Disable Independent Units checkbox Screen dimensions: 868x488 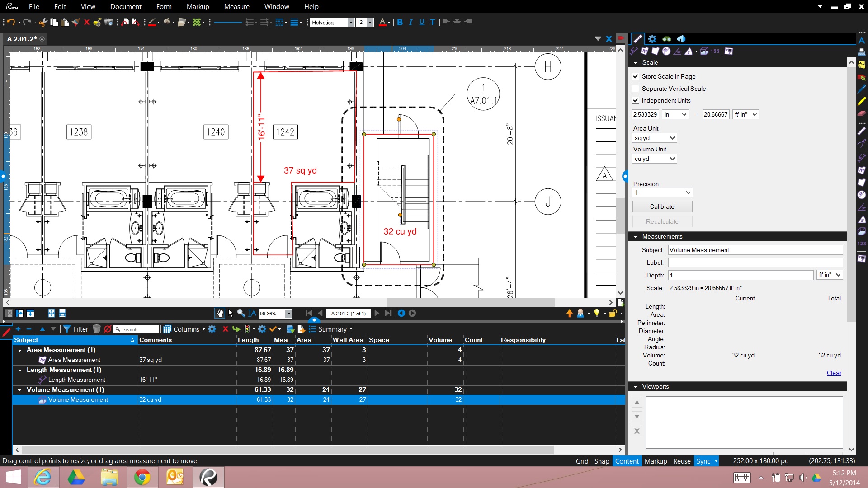pyautogui.click(x=636, y=100)
